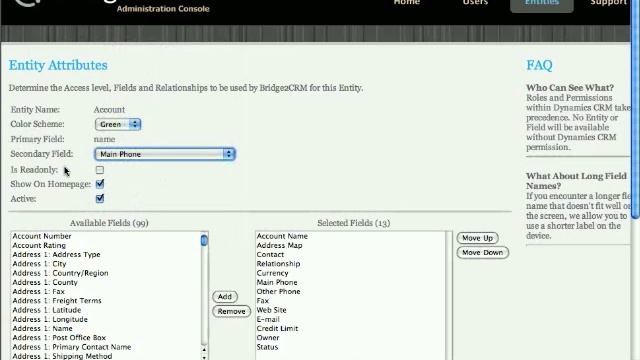
Task: Click the Remove button between field lists
Action: coord(231,311)
